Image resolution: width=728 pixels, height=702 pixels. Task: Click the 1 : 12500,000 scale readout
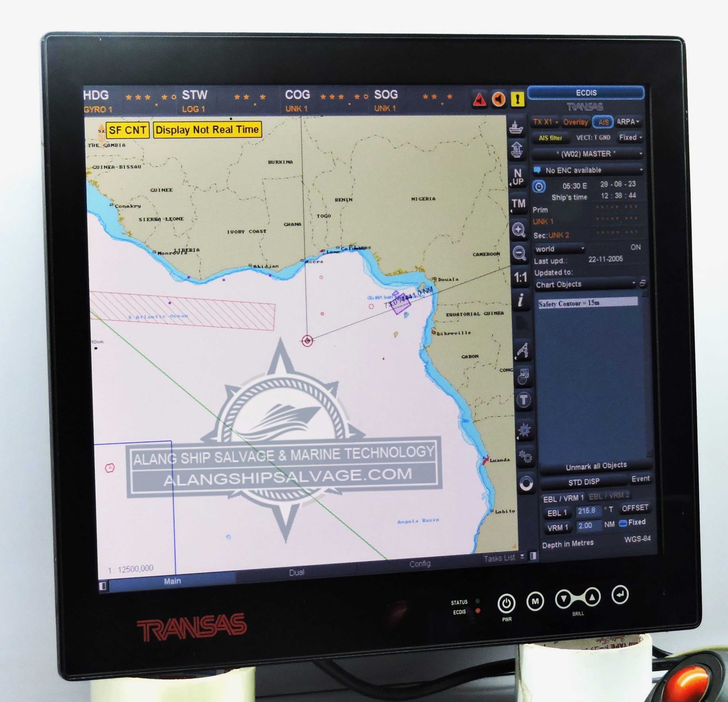point(131,569)
